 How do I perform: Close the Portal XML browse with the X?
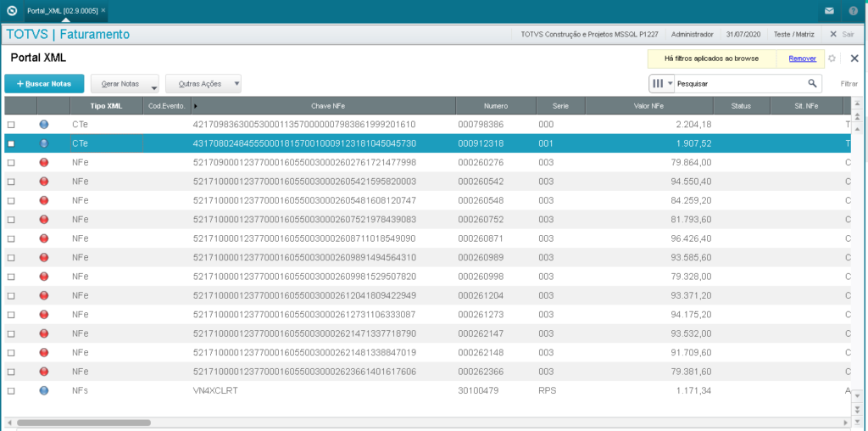(x=854, y=59)
